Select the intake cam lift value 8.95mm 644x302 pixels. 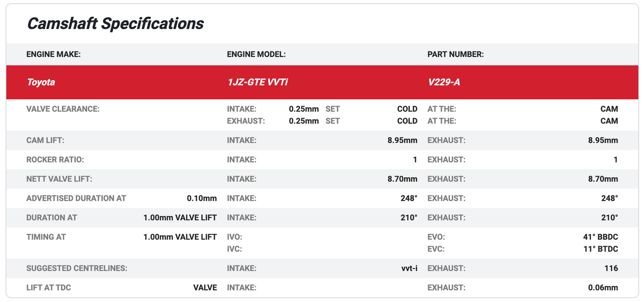402,141
